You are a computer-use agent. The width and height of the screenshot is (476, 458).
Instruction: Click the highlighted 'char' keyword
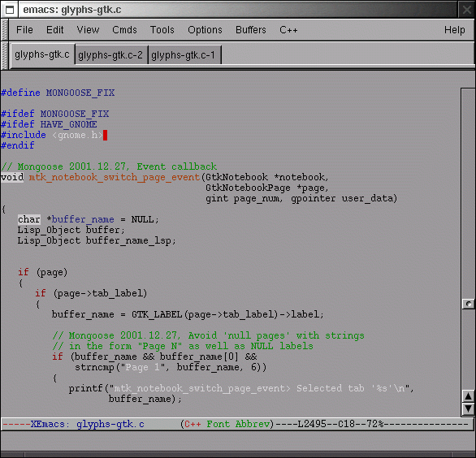(x=29, y=219)
